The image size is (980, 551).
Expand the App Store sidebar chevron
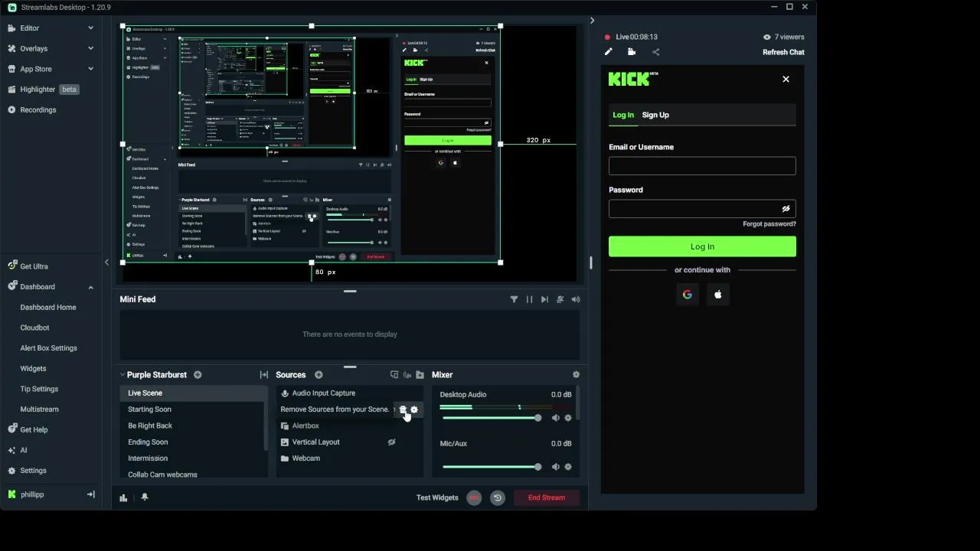[x=90, y=69]
